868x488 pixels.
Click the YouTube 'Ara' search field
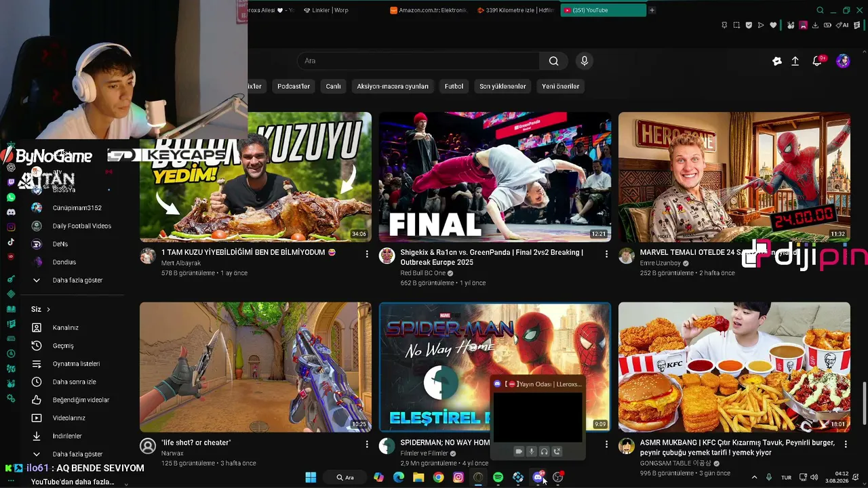coord(418,61)
